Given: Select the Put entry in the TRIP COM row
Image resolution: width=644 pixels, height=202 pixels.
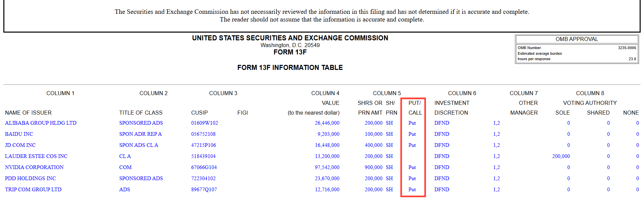Looking at the screenshot, I should point(412,190).
